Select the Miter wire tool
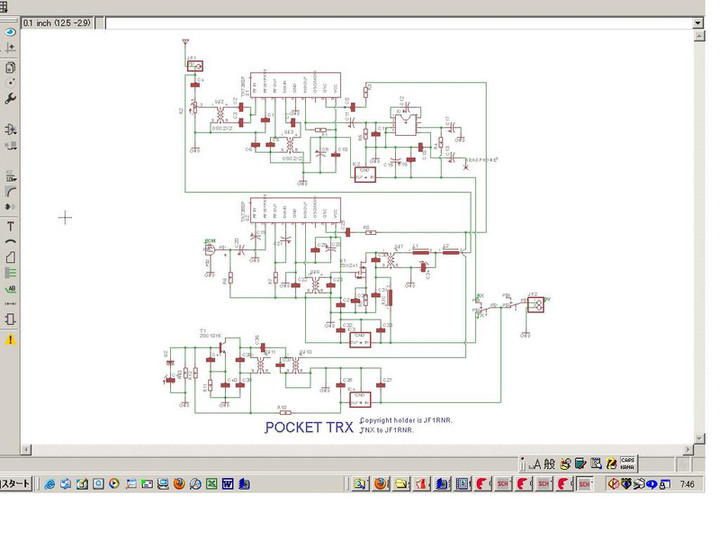 tap(10, 190)
